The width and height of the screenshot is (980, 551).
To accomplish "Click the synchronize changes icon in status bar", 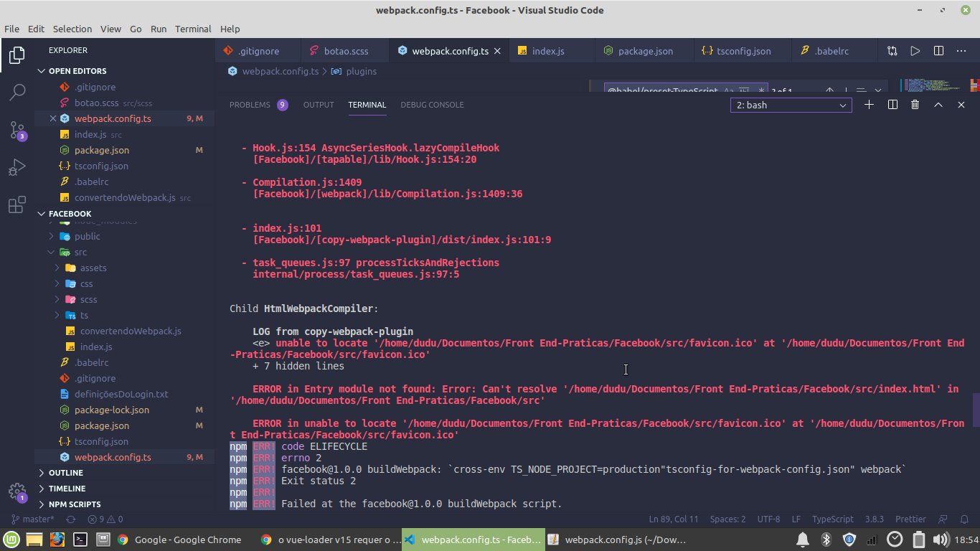I will click(71, 519).
